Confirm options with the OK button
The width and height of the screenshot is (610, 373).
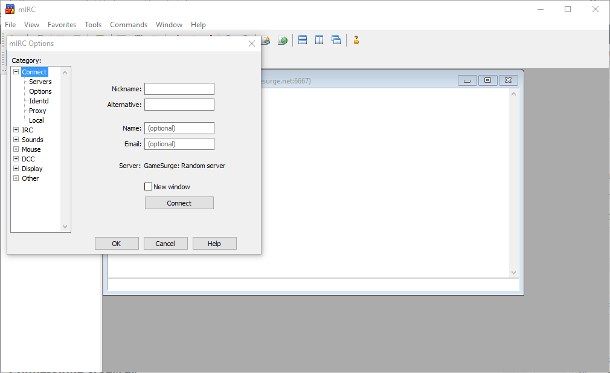tap(117, 243)
